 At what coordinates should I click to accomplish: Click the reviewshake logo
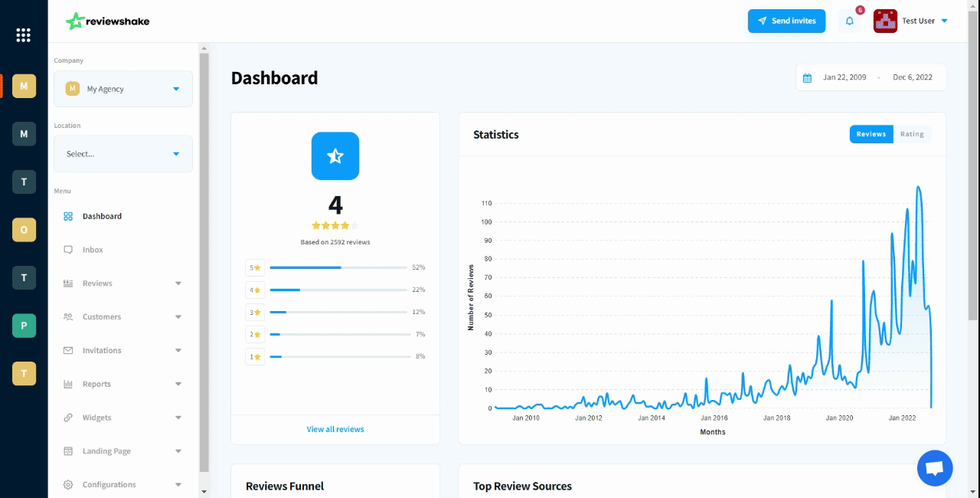tap(108, 21)
